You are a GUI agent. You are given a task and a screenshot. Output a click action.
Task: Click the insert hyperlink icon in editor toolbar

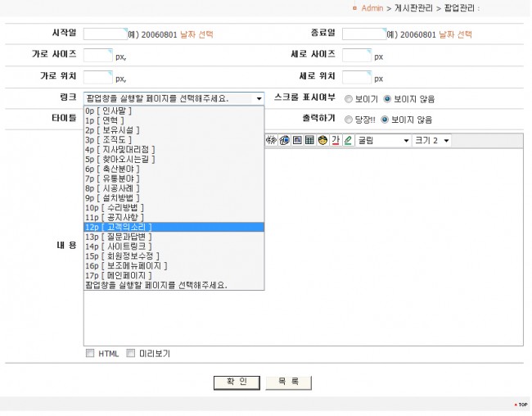[272, 141]
